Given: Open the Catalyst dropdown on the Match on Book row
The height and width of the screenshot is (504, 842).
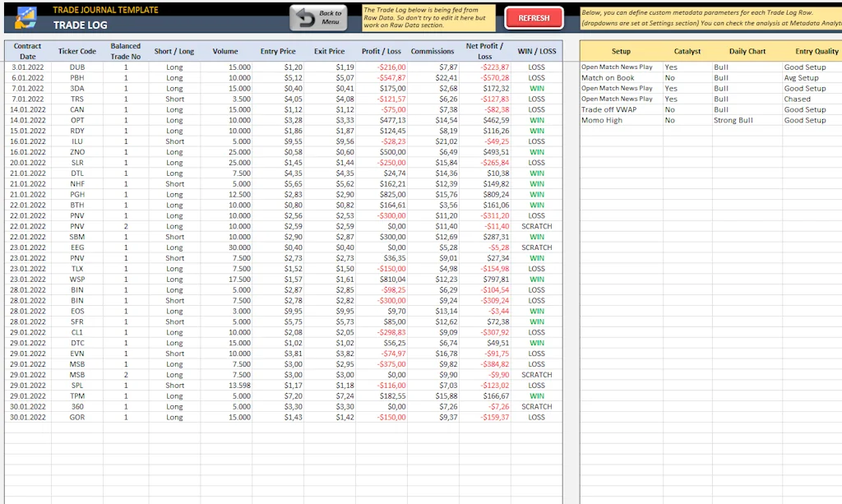Looking at the screenshot, I should coord(687,77).
